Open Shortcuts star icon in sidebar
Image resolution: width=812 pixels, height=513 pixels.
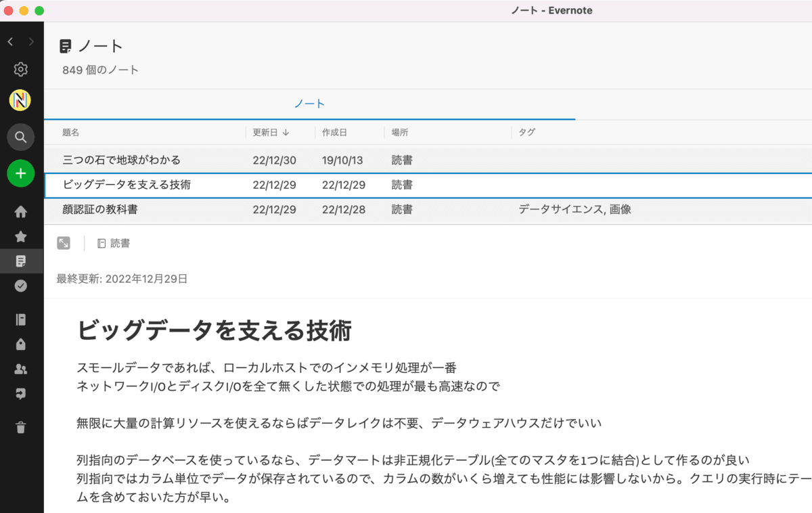pos(21,236)
